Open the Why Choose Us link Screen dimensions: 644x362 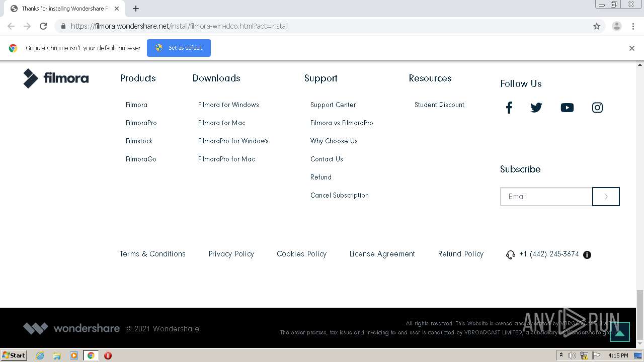coord(334,141)
